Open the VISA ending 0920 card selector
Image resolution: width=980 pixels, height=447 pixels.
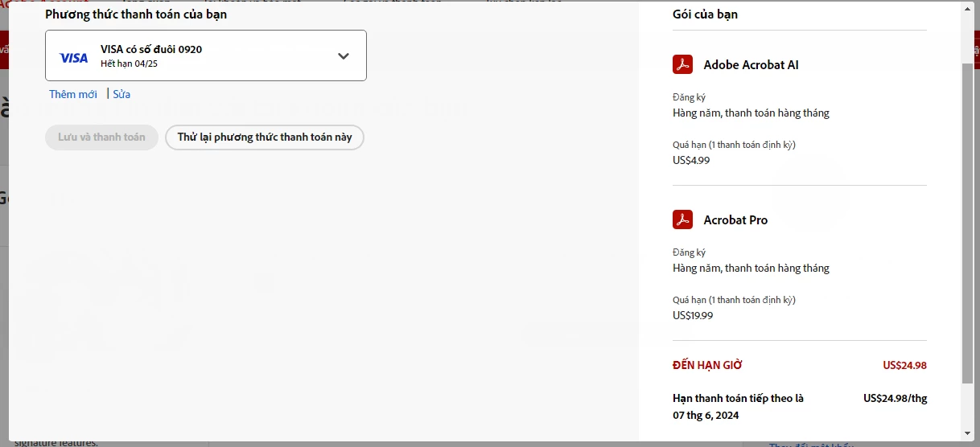coord(206,55)
